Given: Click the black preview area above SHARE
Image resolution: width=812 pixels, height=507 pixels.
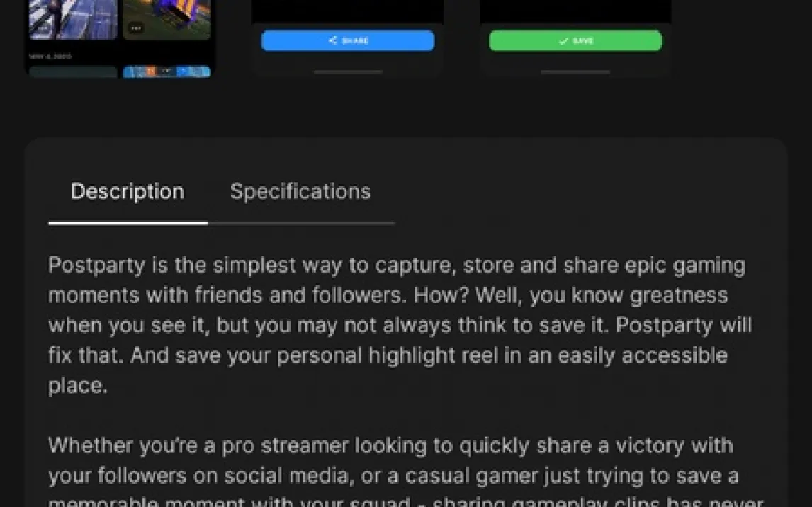Looking at the screenshot, I should (x=347, y=11).
